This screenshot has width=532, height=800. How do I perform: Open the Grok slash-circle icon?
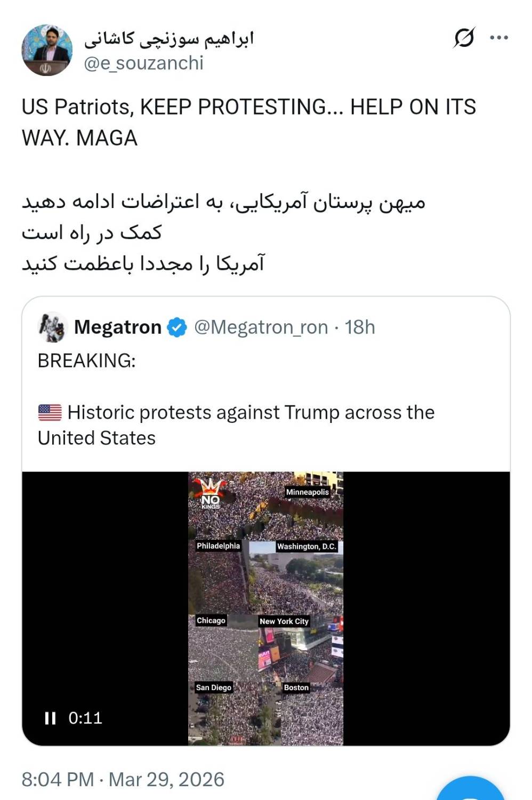pyautogui.click(x=463, y=37)
